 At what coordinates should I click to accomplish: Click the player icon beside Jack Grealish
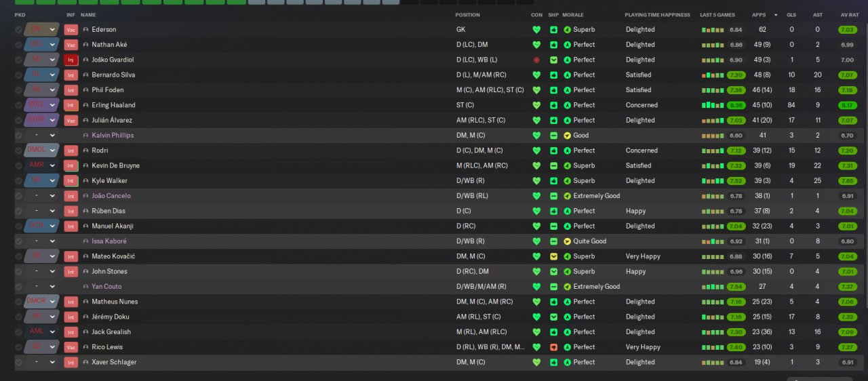click(x=85, y=332)
